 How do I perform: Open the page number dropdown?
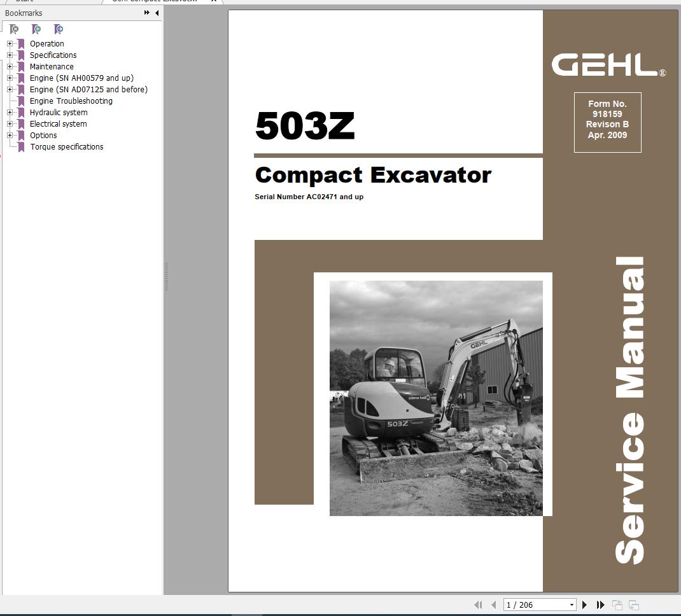[572, 605]
